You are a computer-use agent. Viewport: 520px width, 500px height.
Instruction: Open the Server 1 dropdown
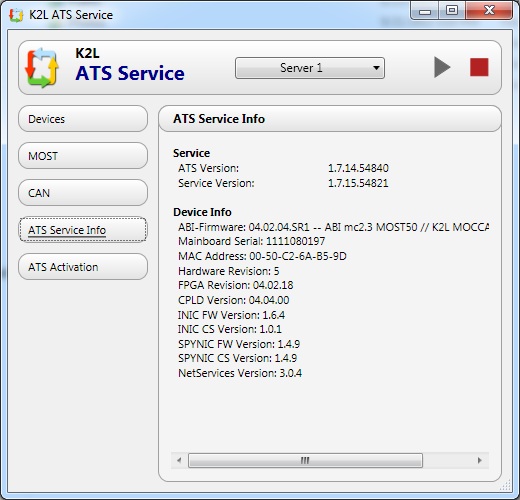(310, 68)
